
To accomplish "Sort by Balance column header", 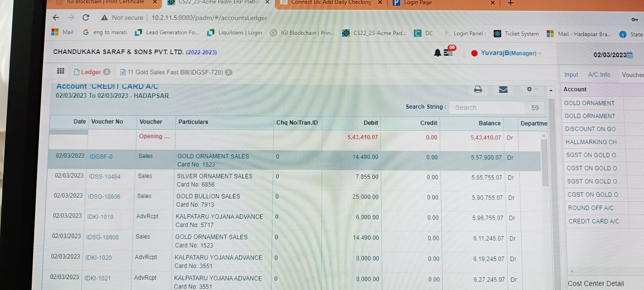I will click(489, 123).
